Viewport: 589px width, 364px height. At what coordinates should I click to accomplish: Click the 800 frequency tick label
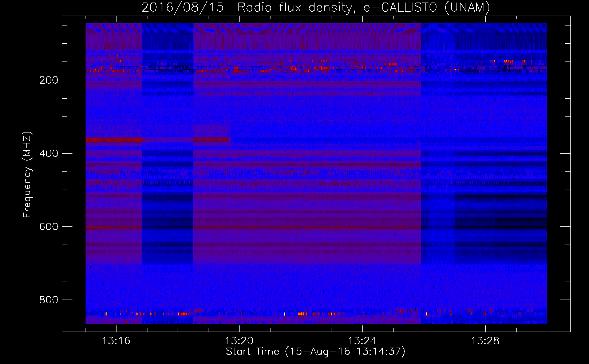pos(49,300)
